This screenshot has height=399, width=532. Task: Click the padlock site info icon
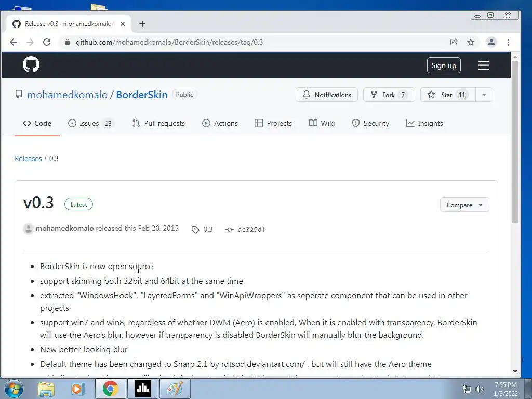click(68, 42)
